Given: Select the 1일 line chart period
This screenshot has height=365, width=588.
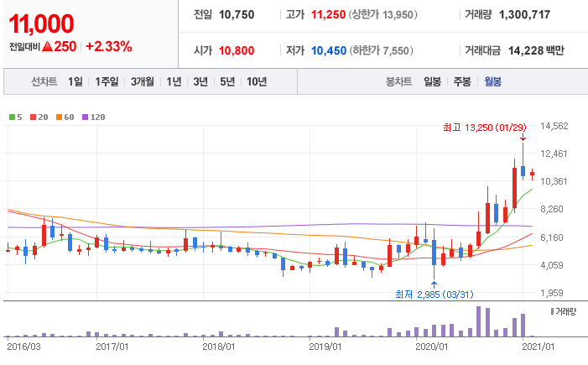Looking at the screenshot, I should tap(75, 81).
